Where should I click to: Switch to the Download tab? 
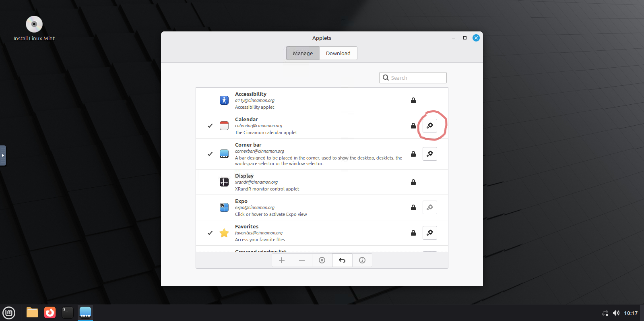(x=338, y=53)
